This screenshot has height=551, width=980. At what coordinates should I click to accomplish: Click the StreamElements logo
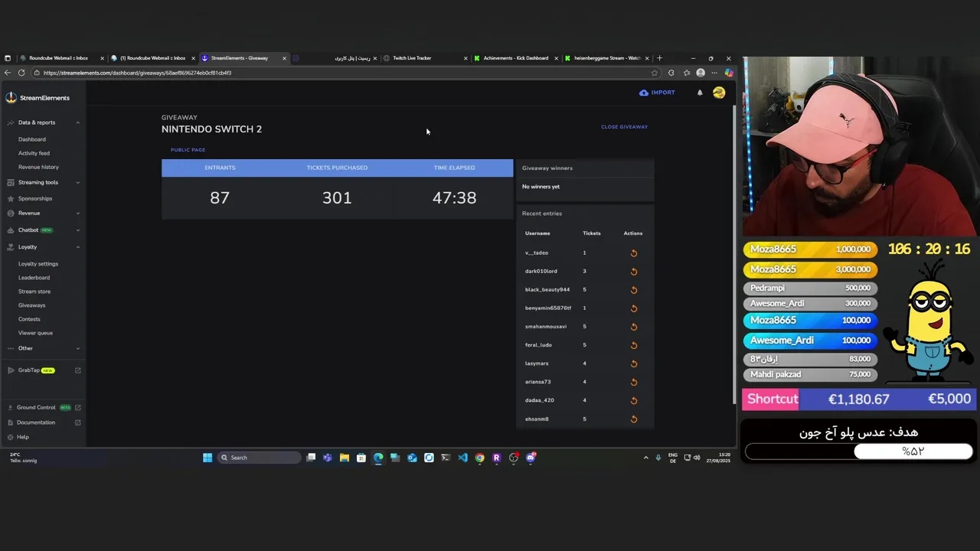(x=38, y=98)
